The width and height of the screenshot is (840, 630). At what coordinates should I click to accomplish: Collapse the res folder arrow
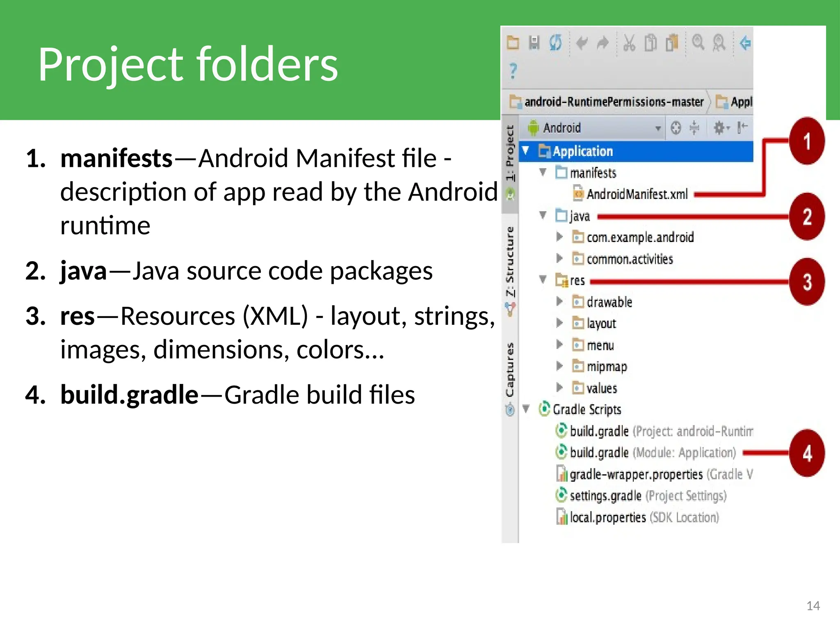point(543,280)
